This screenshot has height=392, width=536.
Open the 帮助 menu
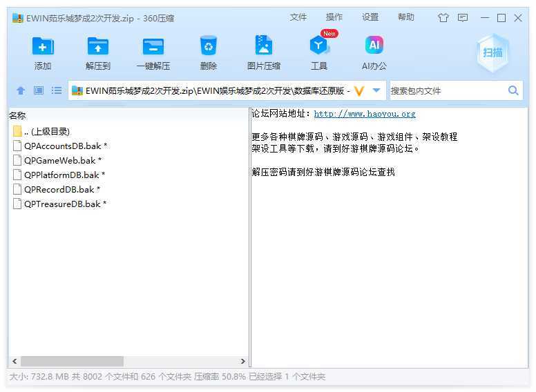tap(406, 17)
